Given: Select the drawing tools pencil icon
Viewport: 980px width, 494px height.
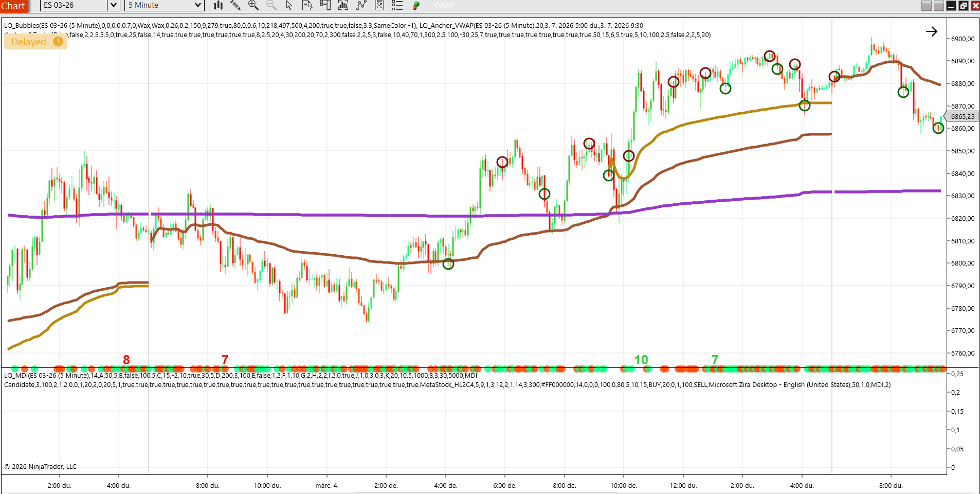Looking at the screenshot, I should [235, 5].
